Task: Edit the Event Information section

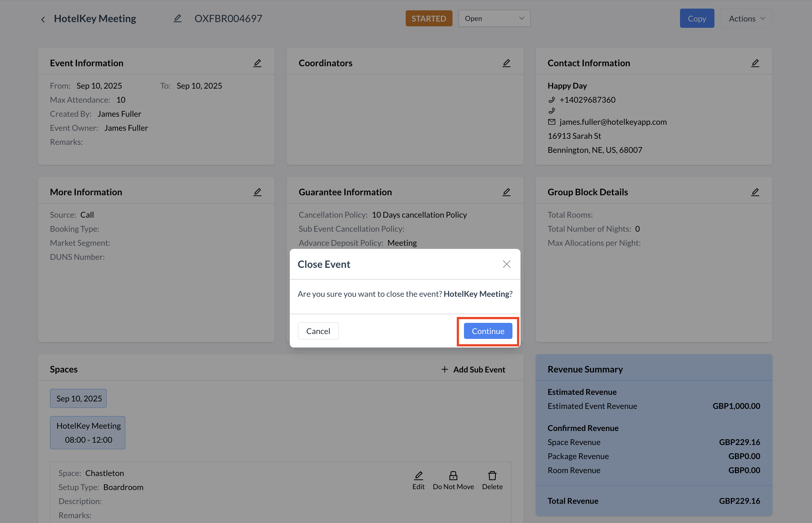Action: (x=257, y=63)
